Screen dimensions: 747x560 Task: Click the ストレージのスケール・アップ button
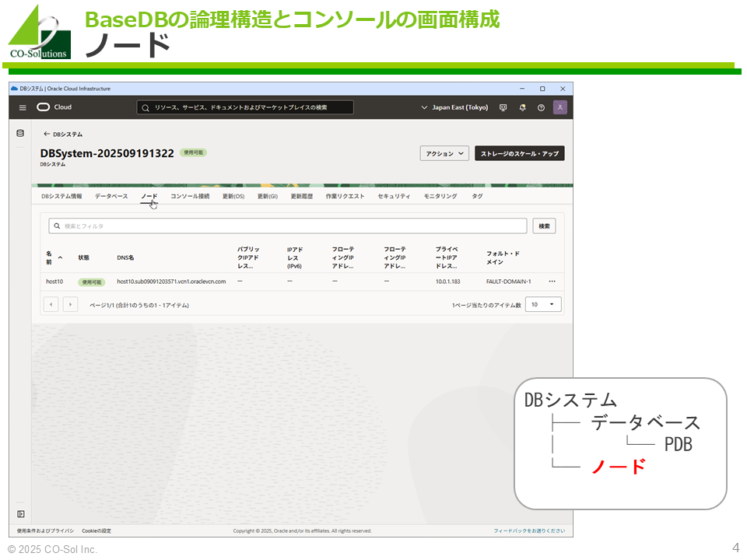point(519,153)
